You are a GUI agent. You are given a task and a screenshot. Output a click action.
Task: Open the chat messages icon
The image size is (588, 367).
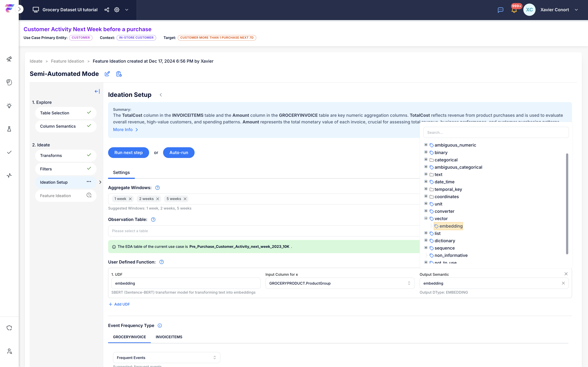click(500, 10)
